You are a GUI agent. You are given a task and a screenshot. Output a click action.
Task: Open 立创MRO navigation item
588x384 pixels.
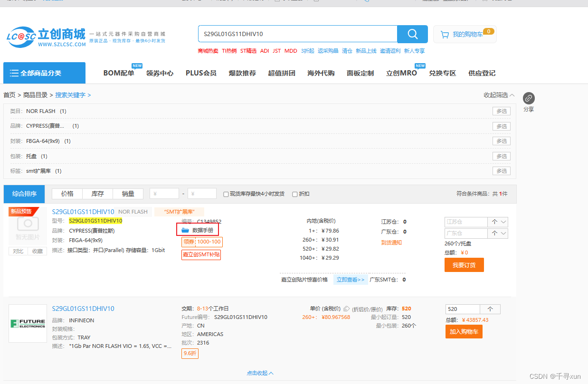pos(401,73)
